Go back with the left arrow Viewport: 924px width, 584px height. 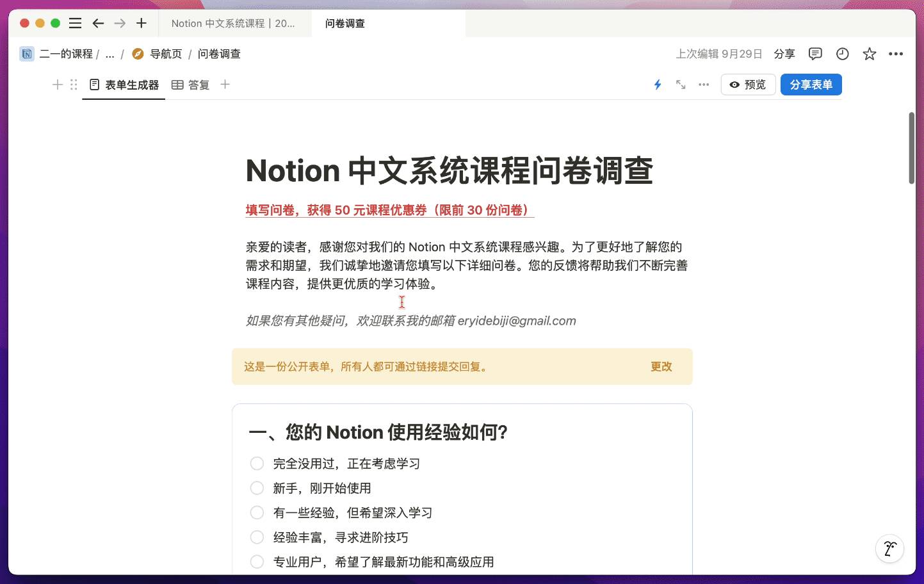click(98, 23)
